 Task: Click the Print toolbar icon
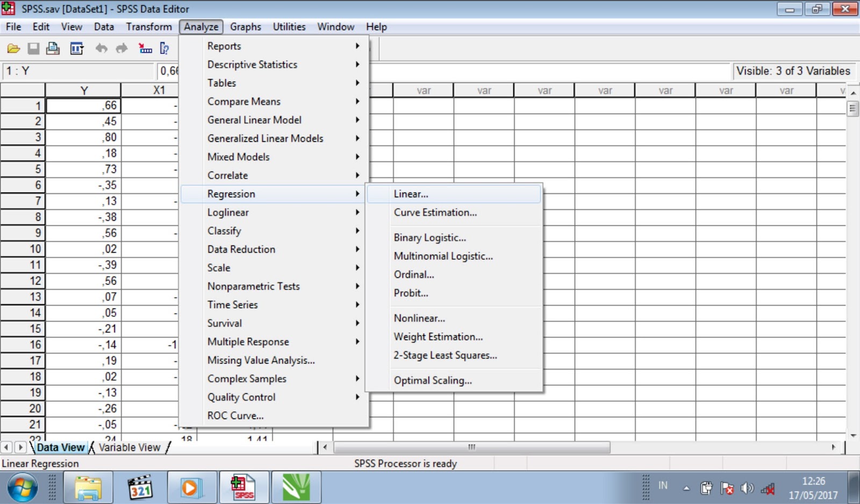click(x=53, y=49)
